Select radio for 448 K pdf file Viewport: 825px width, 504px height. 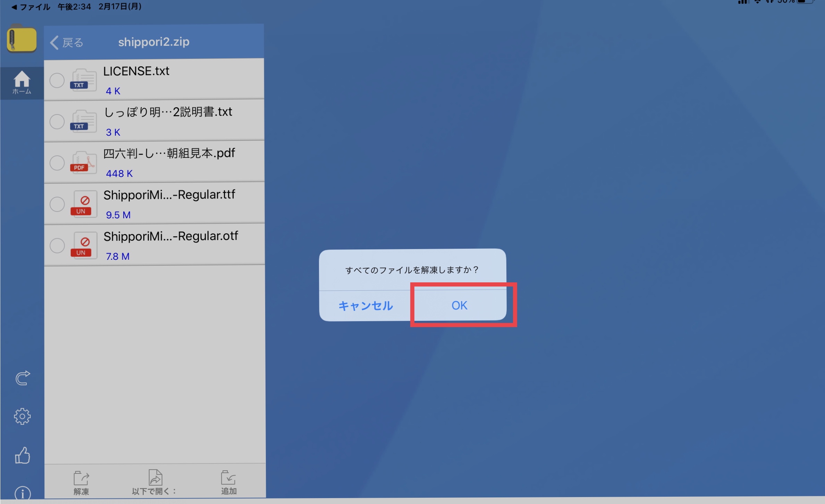coord(57,163)
